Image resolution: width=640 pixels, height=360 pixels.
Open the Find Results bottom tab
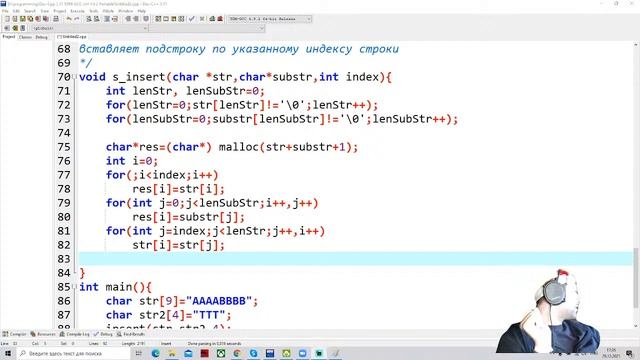[131, 334]
